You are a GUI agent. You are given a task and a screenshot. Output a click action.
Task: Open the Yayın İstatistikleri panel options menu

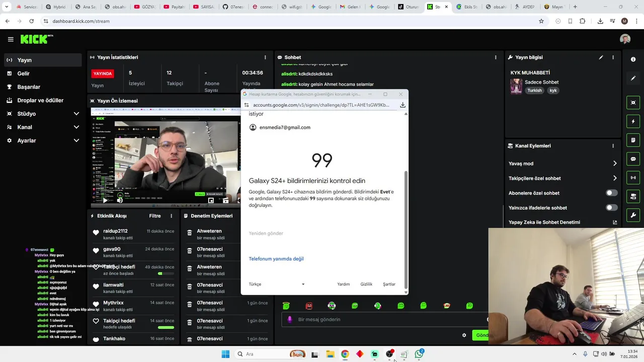(x=265, y=57)
